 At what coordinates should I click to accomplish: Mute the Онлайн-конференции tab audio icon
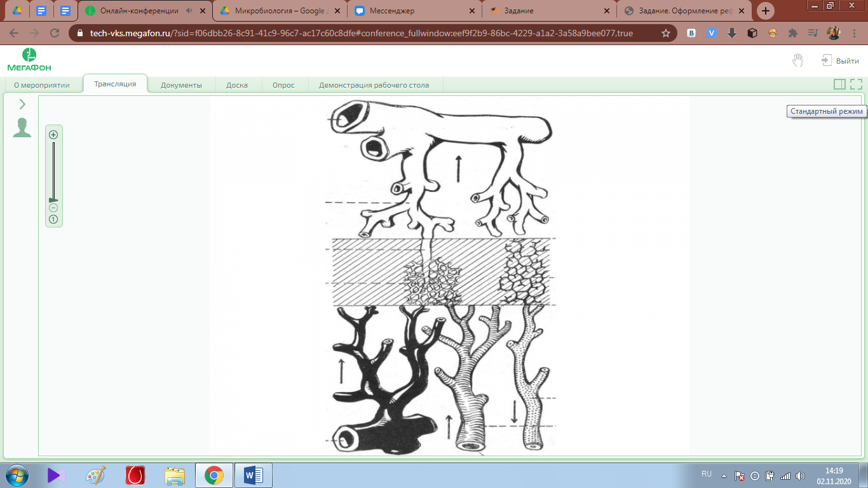coord(190,11)
